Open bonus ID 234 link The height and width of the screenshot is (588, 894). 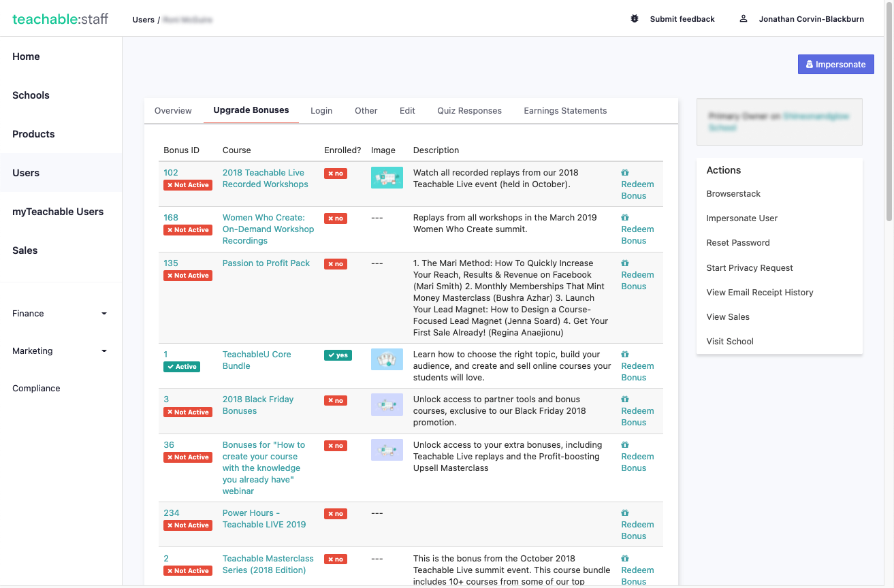(172, 513)
